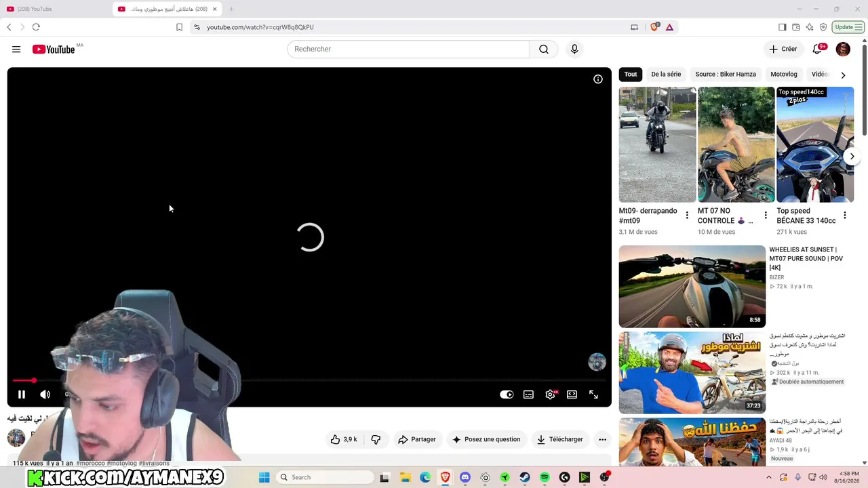
Task: Select the Tout filter chip
Action: point(631,74)
